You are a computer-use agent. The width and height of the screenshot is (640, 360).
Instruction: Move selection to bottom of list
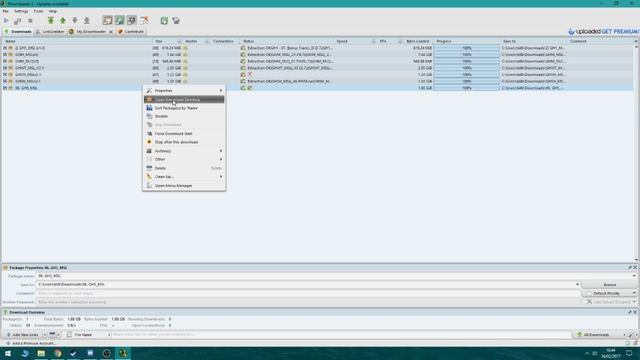pos(87,20)
